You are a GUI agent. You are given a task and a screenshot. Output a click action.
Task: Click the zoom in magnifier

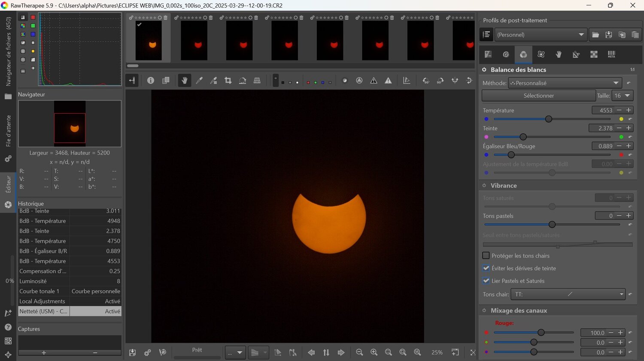374,352
